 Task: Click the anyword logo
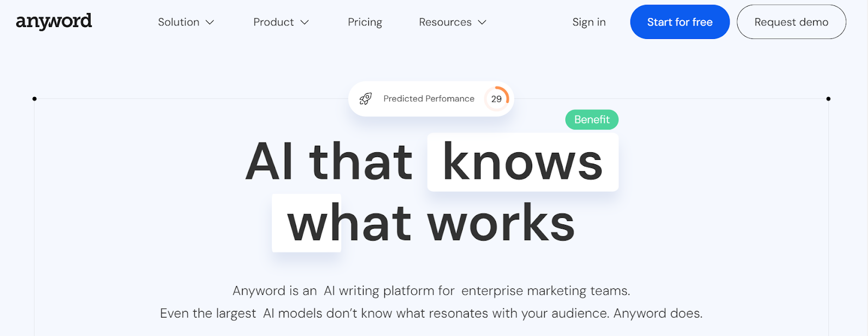point(54,22)
